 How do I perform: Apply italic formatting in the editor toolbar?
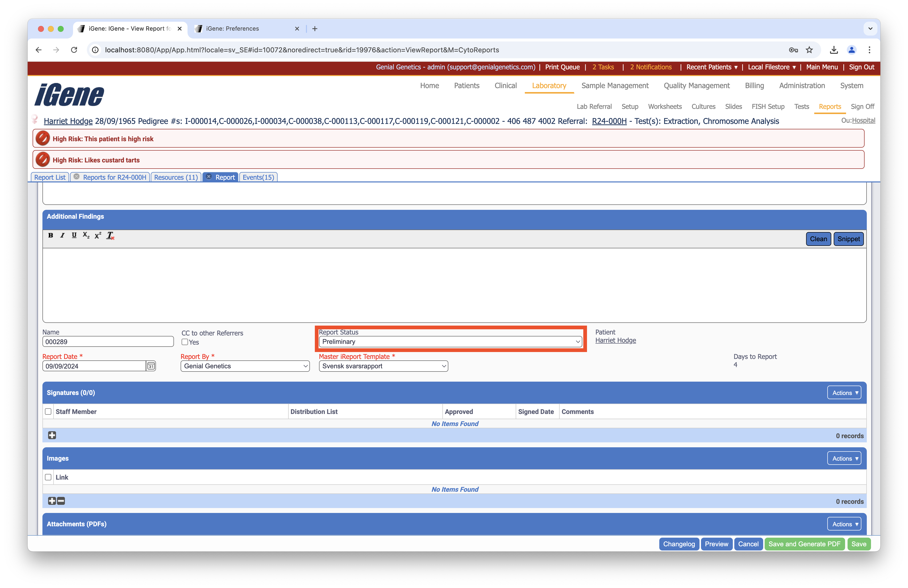click(62, 235)
